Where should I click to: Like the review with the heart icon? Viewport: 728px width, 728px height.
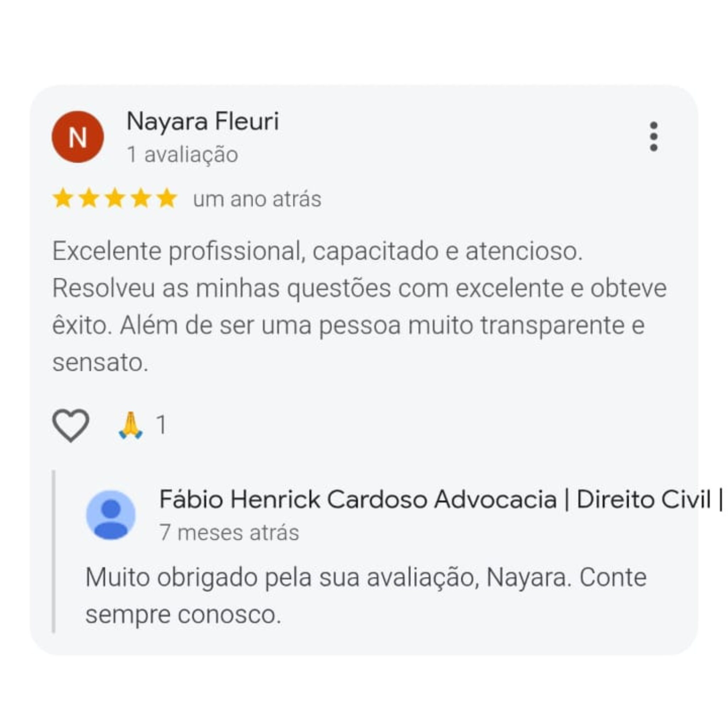coord(70,425)
